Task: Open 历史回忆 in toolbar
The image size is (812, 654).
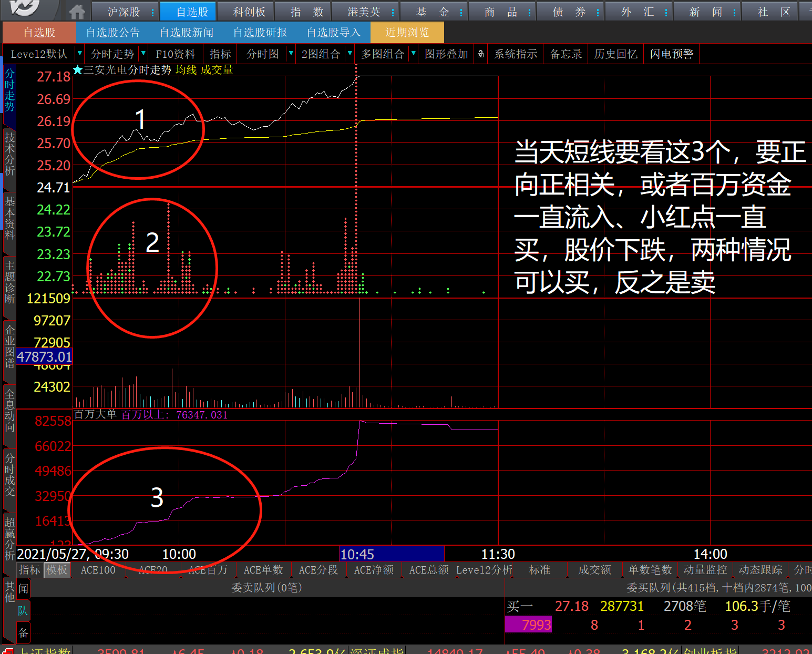Action: (615, 54)
